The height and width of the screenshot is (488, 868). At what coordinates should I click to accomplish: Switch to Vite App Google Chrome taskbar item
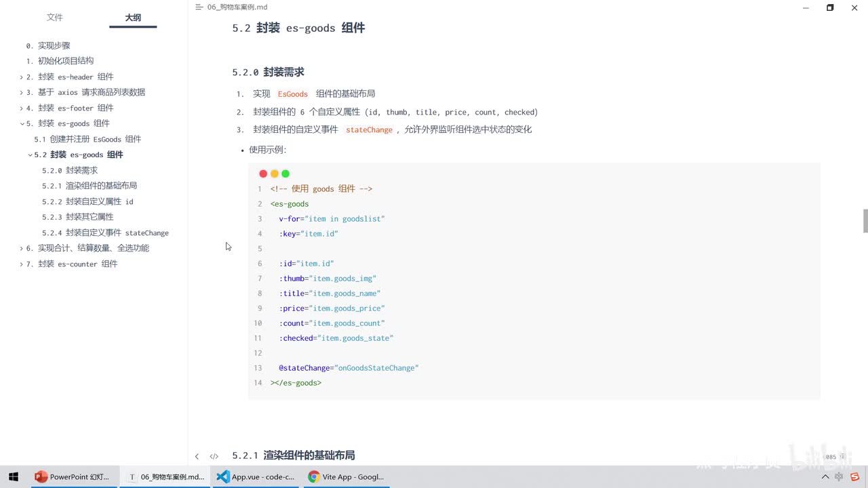click(x=347, y=476)
